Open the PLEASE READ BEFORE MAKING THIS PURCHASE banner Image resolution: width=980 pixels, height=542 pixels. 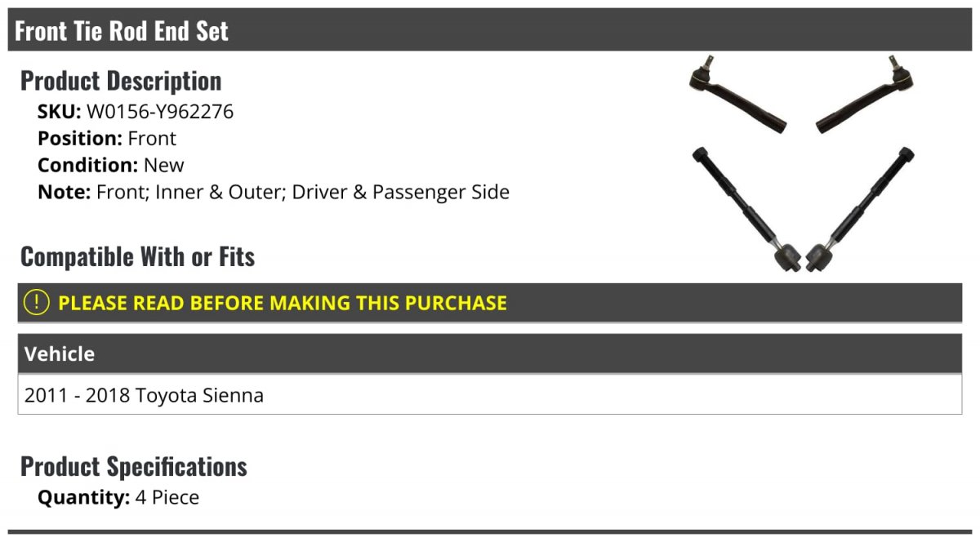(x=490, y=303)
